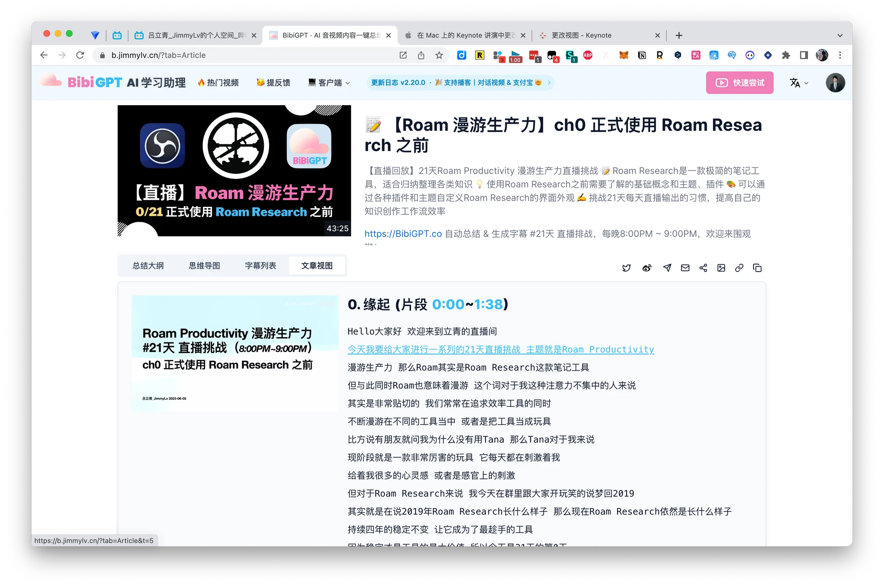Click the transcript line 'Hello大家好 欢迎来到立青的直播间'
Screen dimensions: 884x588
[x=422, y=331]
